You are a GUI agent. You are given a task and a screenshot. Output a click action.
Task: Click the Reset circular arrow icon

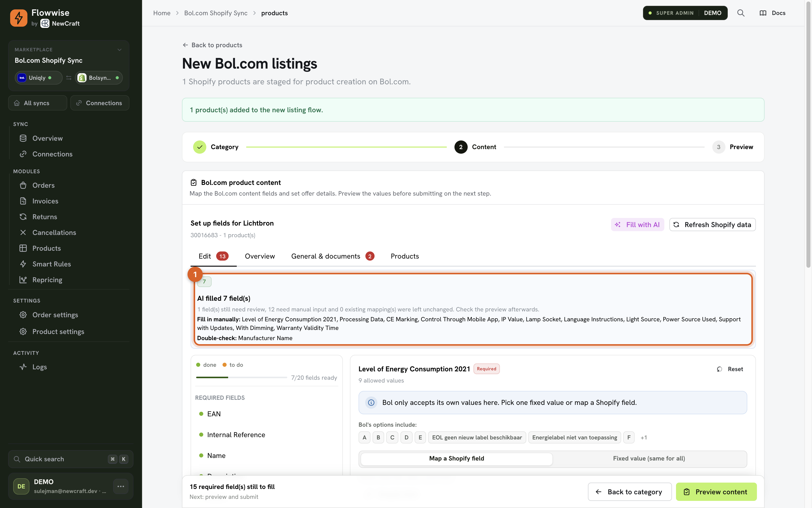[719, 369]
